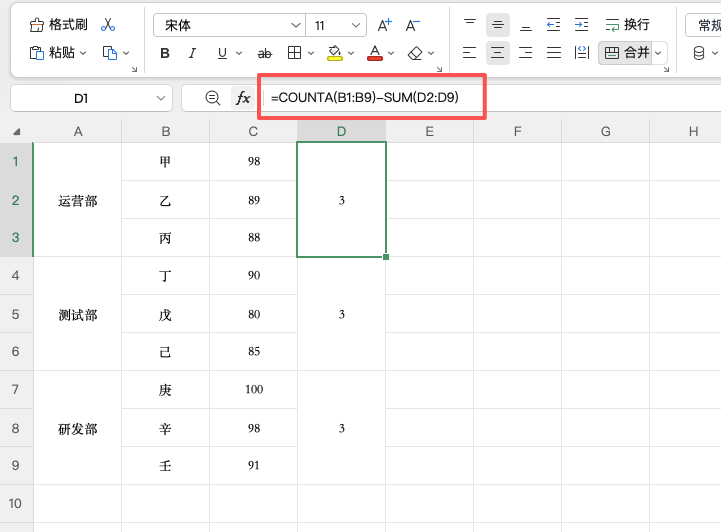Click the fx Insert Function icon
Screen dimensions: 721x532
(243, 98)
